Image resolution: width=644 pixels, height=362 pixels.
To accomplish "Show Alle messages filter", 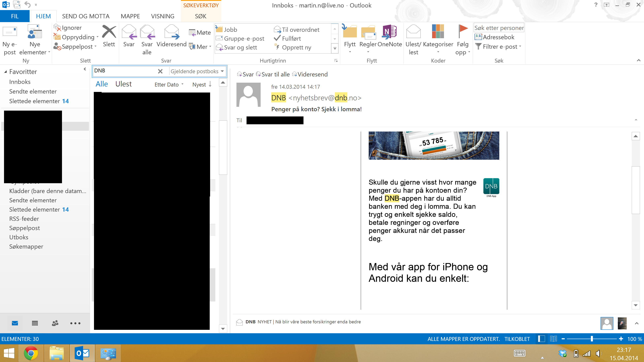I will point(102,84).
